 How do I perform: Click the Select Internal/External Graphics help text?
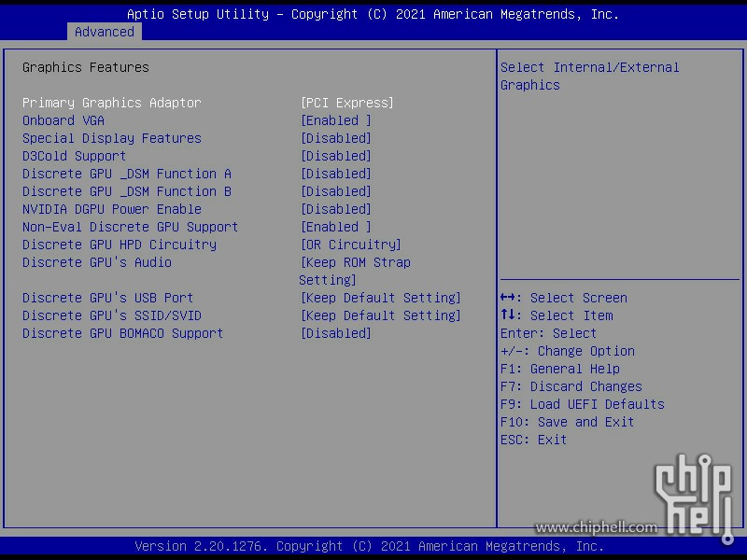click(590, 77)
